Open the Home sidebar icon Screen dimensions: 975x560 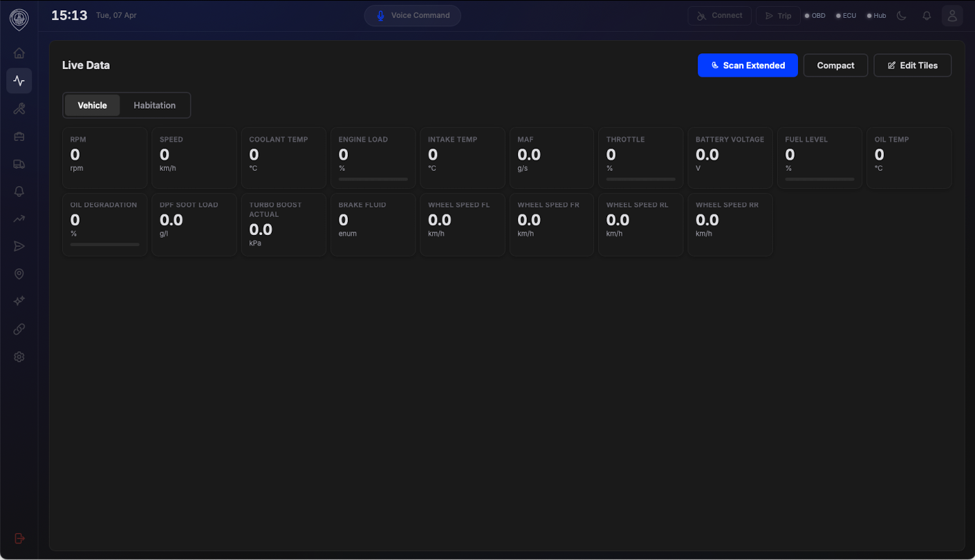(19, 53)
